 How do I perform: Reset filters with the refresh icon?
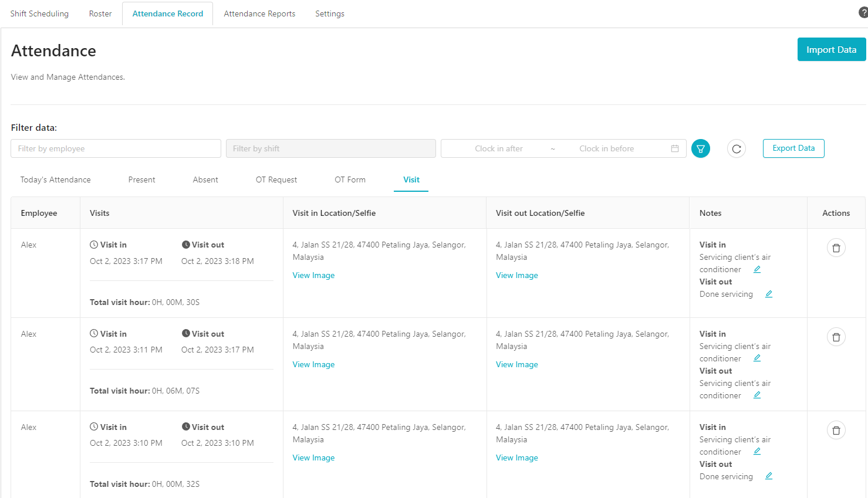click(737, 149)
